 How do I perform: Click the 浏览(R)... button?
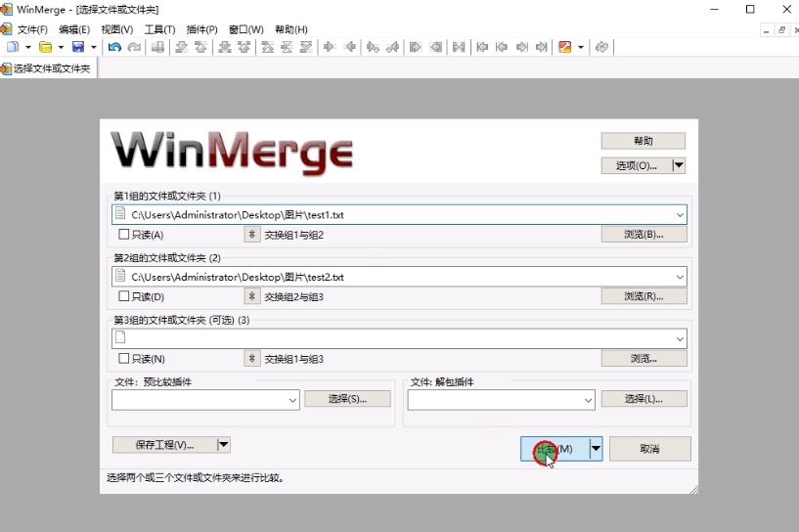click(644, 296)
